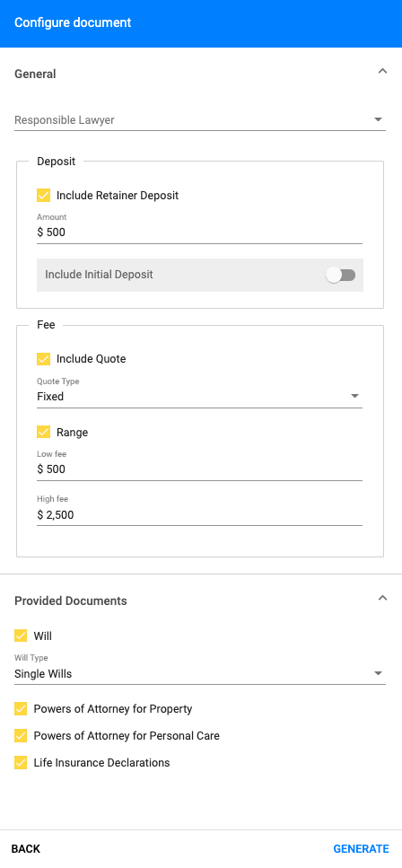Open the Quote Type dropdown
This screenshot has width=402, height=868.
tap(199, 397)
